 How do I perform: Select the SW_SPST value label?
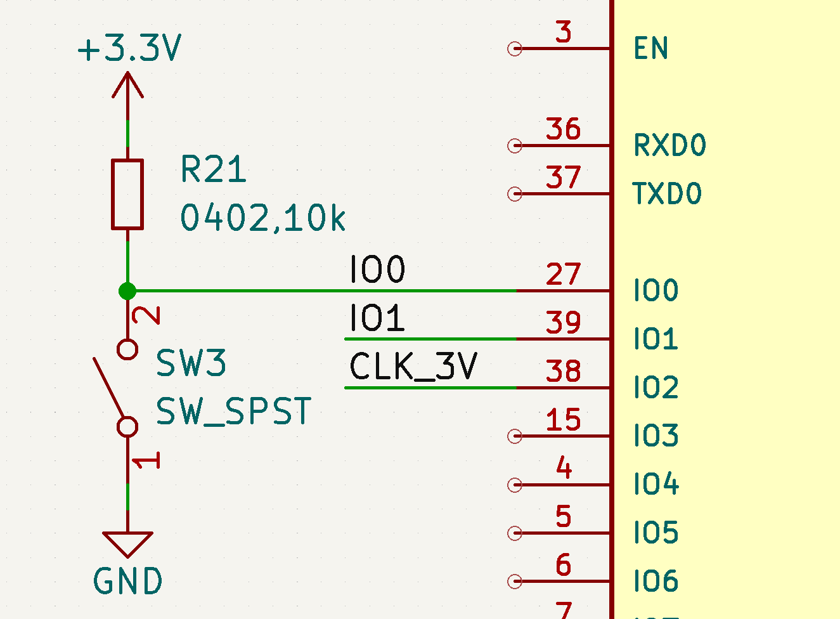[x=233, y=412]
